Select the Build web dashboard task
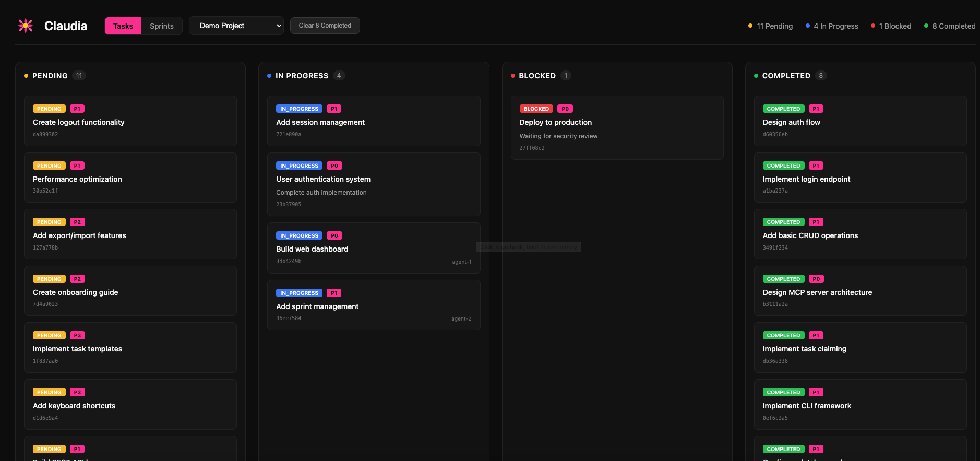 [374, 249]
